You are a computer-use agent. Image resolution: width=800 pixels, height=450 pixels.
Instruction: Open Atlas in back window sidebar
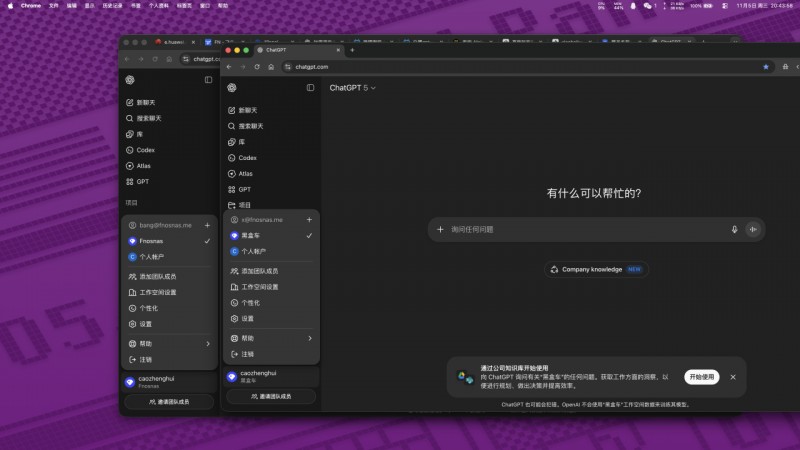(x=169, y=166)
